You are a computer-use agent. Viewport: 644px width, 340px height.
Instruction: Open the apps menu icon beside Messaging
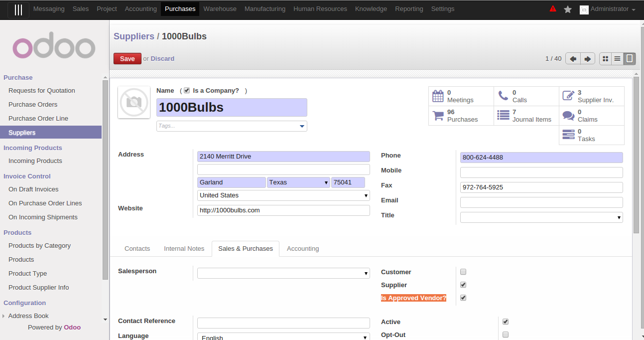(x=18, y=9)
